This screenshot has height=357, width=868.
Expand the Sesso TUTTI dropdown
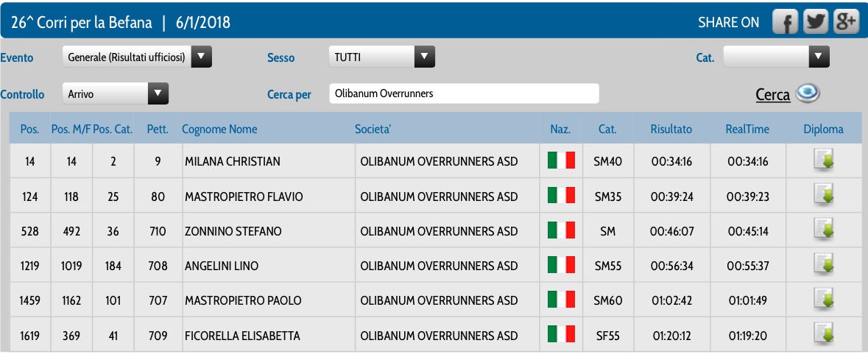click(x=382, y=57)
